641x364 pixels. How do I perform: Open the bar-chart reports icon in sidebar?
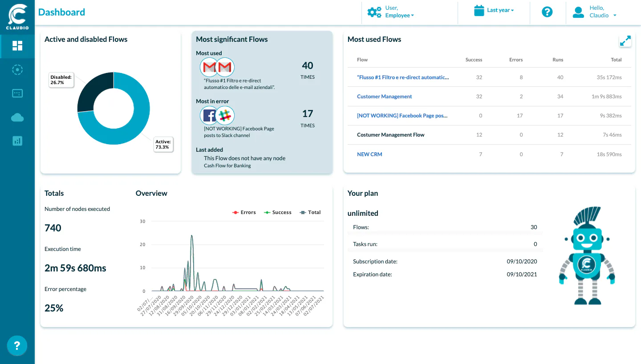pyautogui.click(x=17, y=141)
